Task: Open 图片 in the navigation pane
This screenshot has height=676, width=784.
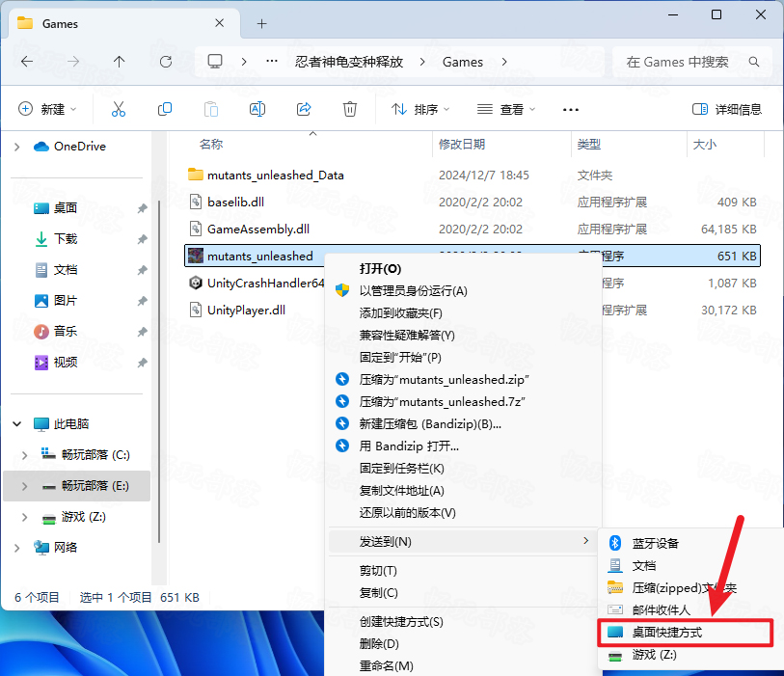Action: click(x=66, y=301)
